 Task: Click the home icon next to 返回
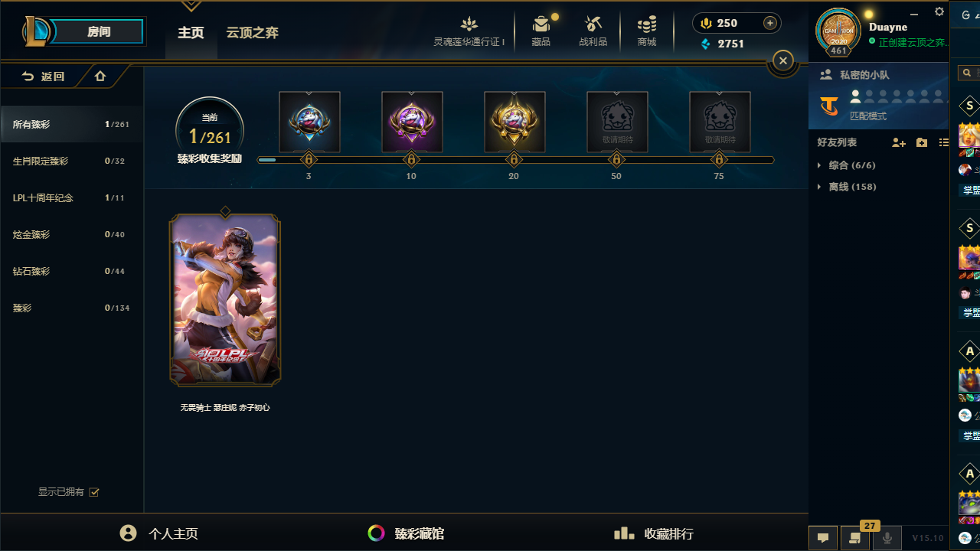pyautogui.click(x=100, y=76)
